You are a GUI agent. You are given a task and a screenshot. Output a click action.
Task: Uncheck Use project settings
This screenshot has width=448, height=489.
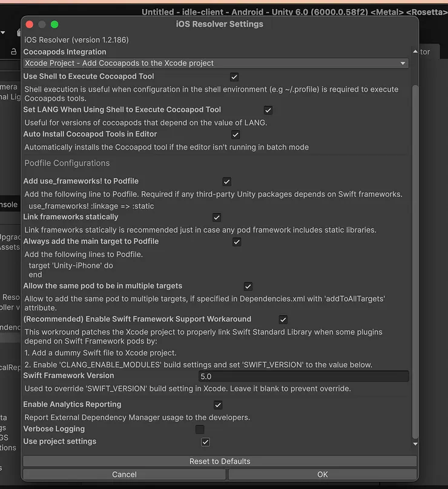pyautogui.click(x=205, y=442)
